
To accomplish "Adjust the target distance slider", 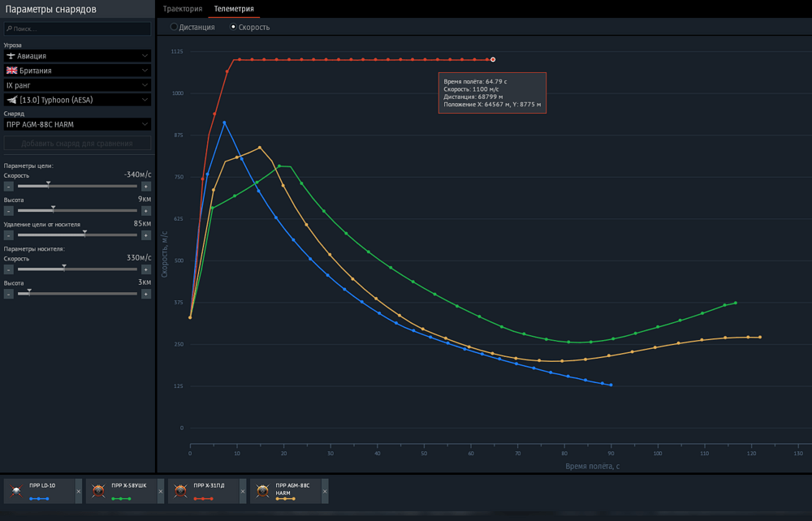I will click(x=78, y=235).
